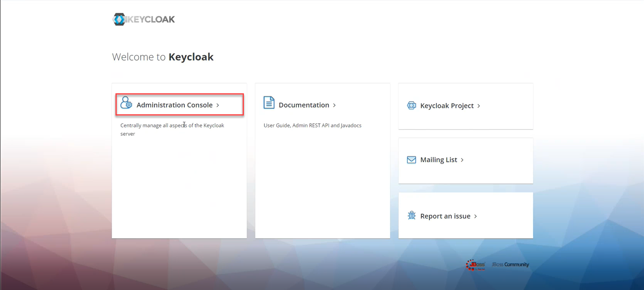Go to Report an issue
Viewport: 644px width, 290px height.
445,216
